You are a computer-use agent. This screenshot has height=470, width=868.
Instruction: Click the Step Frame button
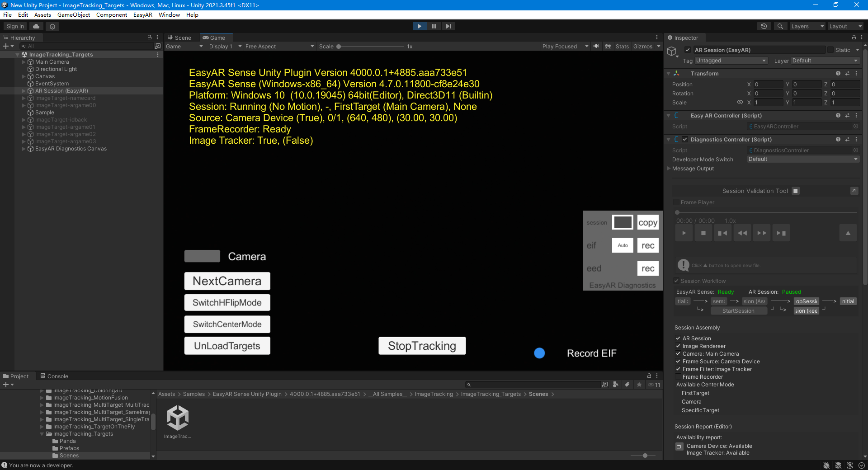pyautogui.click(x=448, y=26)
